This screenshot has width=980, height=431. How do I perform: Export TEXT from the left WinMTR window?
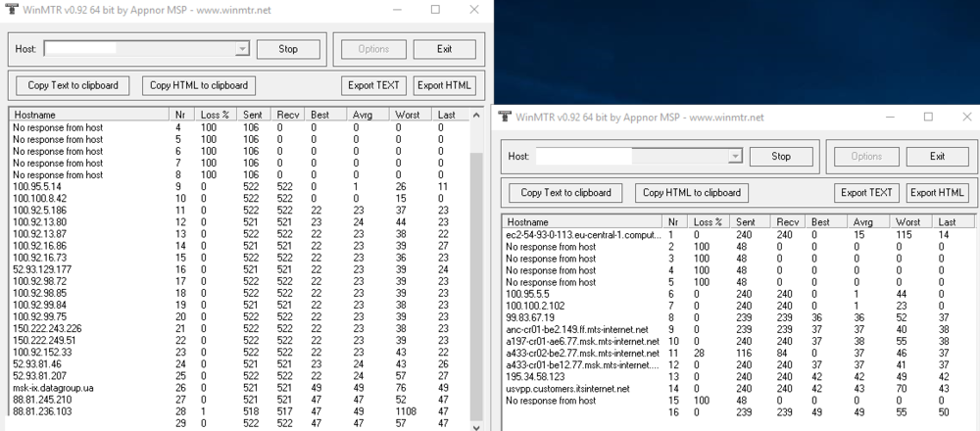tap(373, 85)
